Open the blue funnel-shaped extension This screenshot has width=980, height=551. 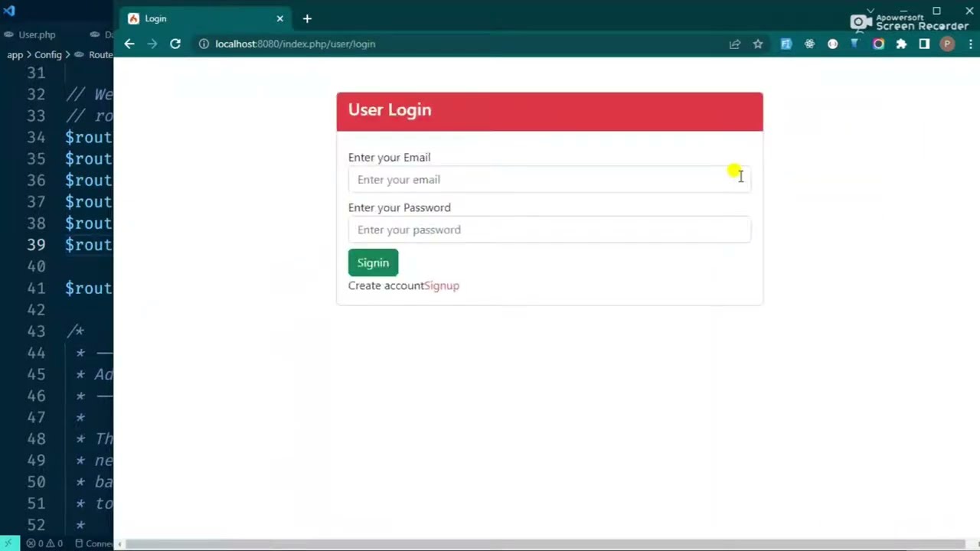[855, 44]
